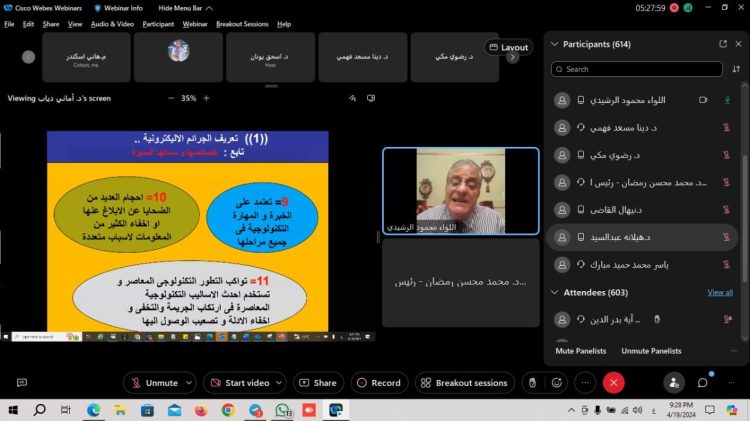Open Microsoft Edge from the taskbar
The image size is (750, 421).
93,410
